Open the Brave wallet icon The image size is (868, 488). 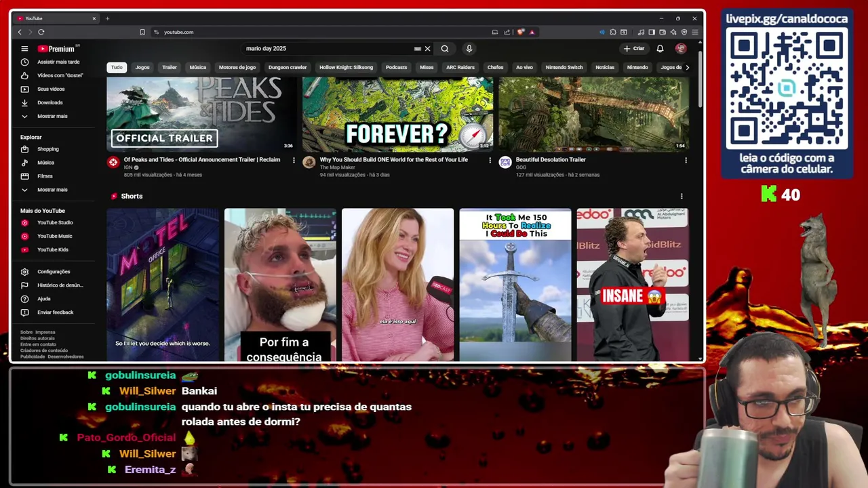tap(663, 32)
